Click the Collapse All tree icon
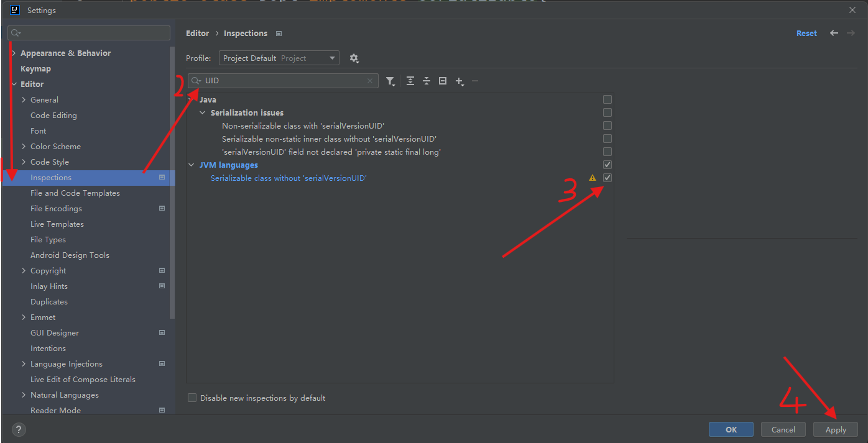Screen dimensions: 868x443 click(427, 81)
